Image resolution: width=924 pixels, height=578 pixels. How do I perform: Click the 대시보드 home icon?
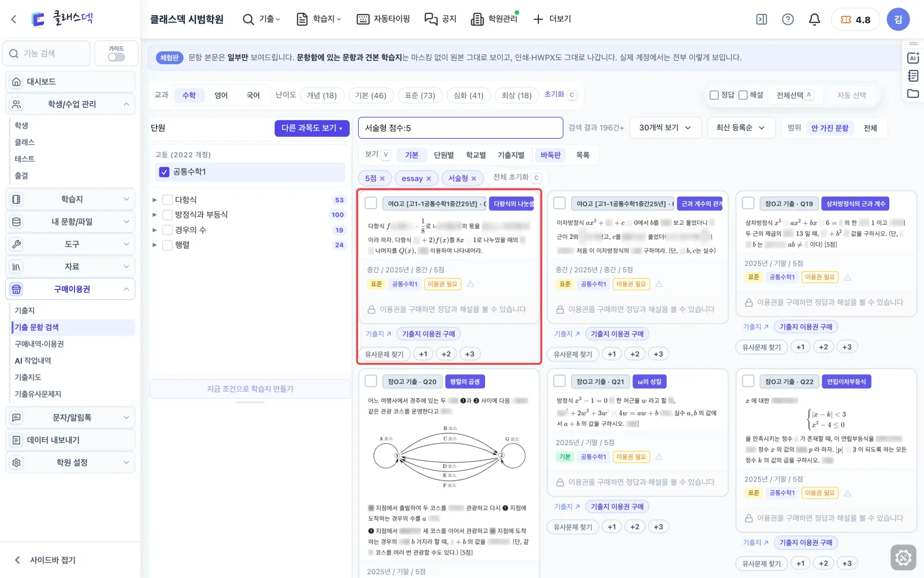[x=17, y=81]
